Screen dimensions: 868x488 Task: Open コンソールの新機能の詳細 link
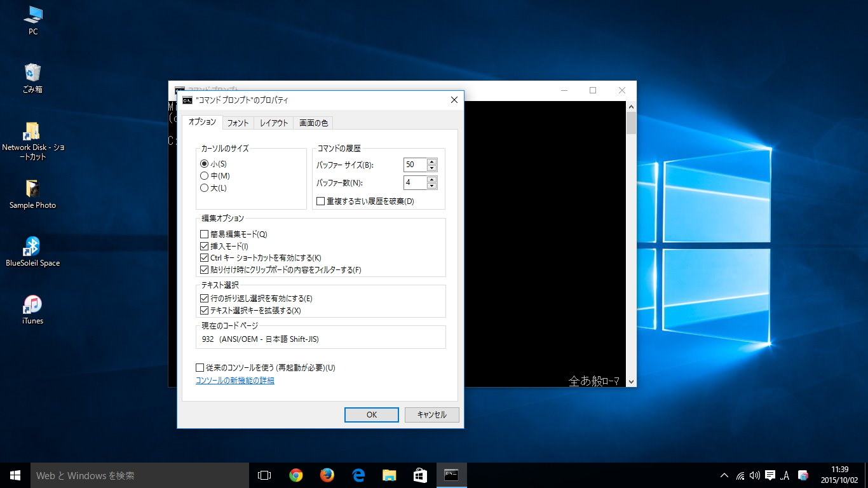[x=235, y=381]
